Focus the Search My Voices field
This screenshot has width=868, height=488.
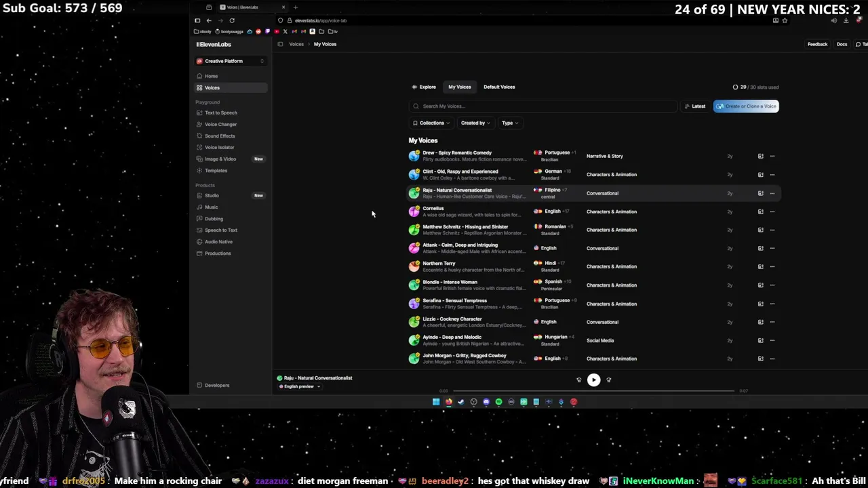click(x=542, y=106)
